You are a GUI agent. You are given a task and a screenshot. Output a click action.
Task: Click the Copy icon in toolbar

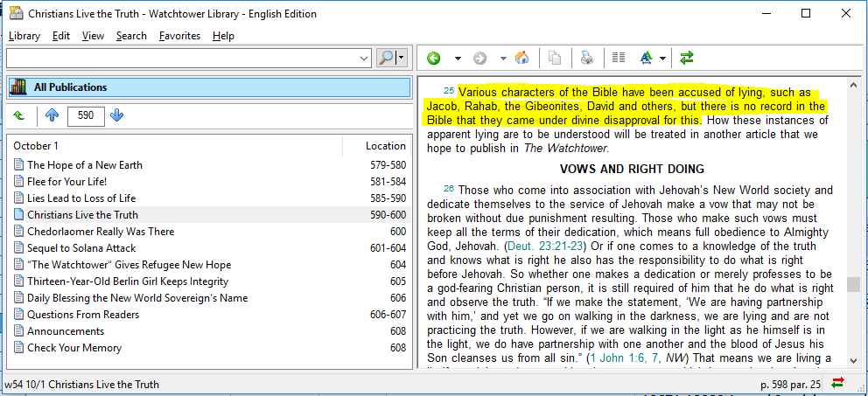(554, 59)
